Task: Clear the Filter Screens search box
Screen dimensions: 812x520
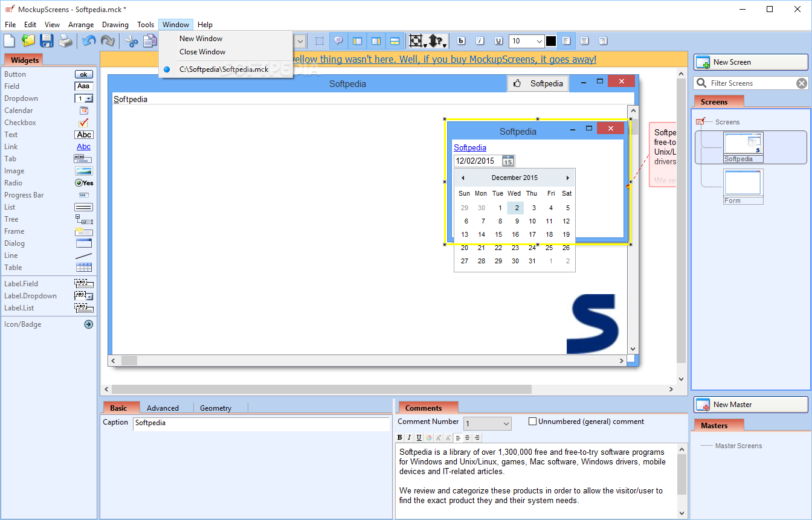Action: pyautogui.click(x=801, y=83)
